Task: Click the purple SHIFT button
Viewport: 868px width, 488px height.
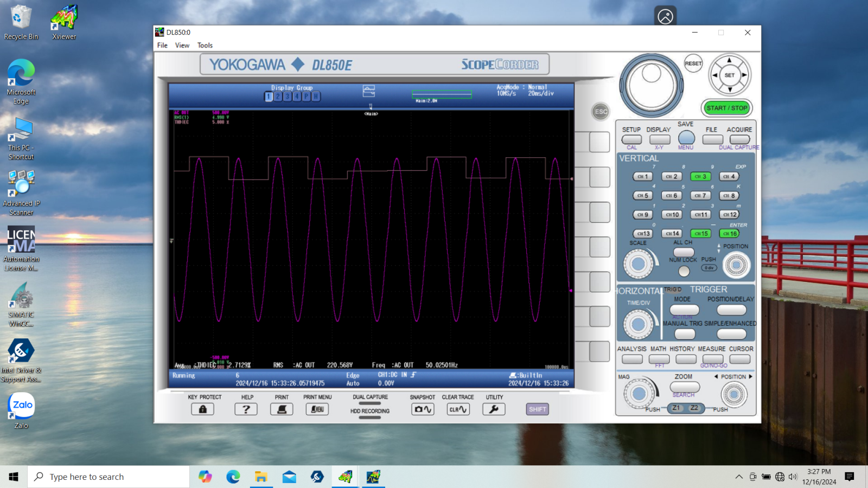Action: click(537, 409)
